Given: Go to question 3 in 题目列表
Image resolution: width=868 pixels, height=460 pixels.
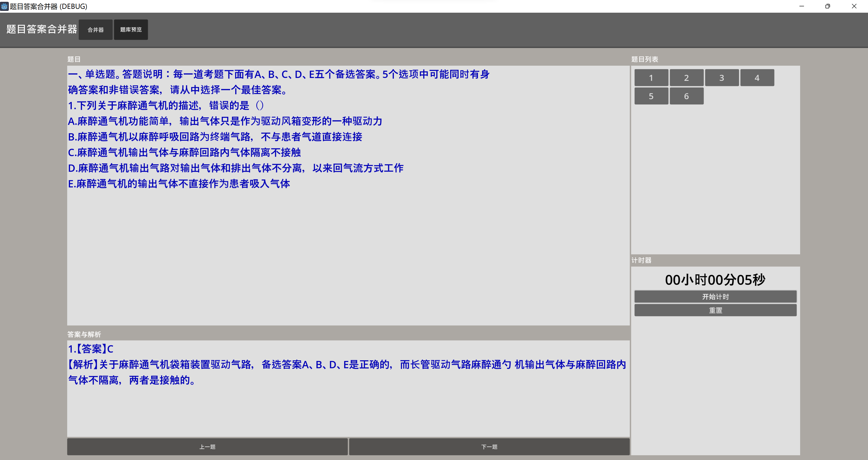Looking at the screenshot, I should pos(722,78).
